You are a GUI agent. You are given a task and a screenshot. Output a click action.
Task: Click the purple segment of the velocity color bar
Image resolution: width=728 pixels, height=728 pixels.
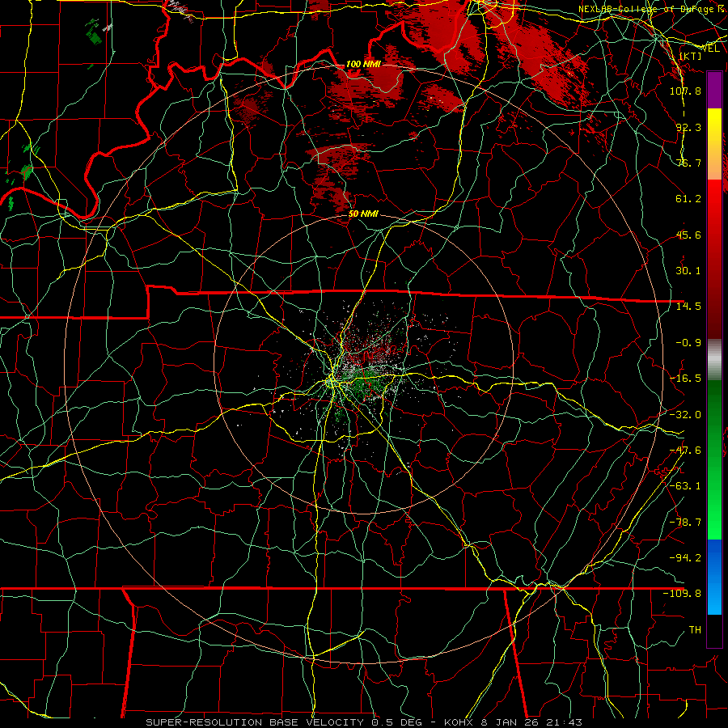714,90
